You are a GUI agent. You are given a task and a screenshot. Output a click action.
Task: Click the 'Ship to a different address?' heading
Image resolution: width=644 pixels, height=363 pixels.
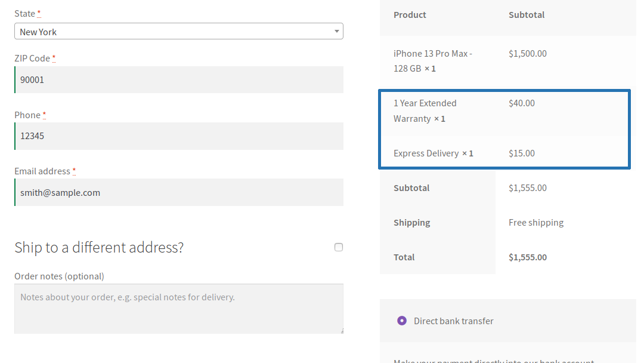tap(99, 247)
